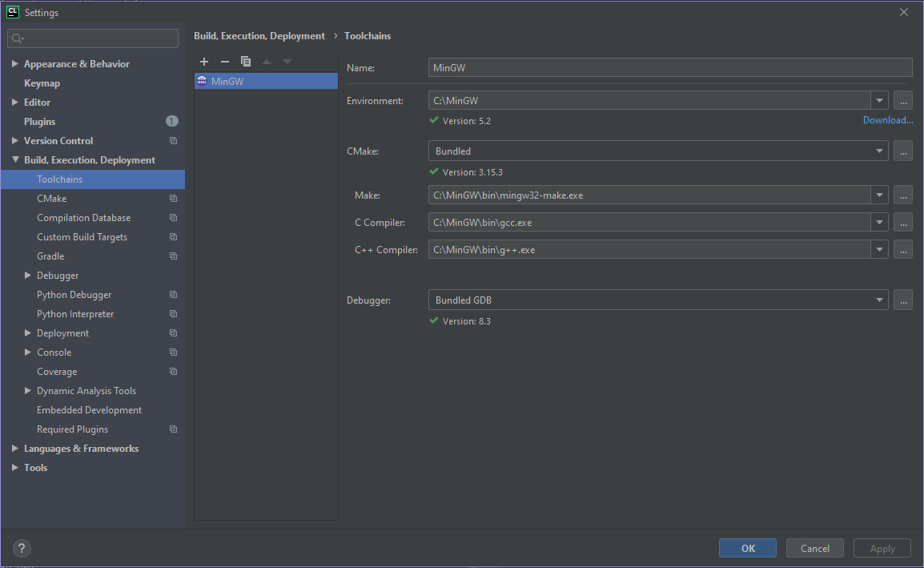This screenshot has height=568, width=924.
Task: Browse for a different Make executable
Action: coord(903,195)
